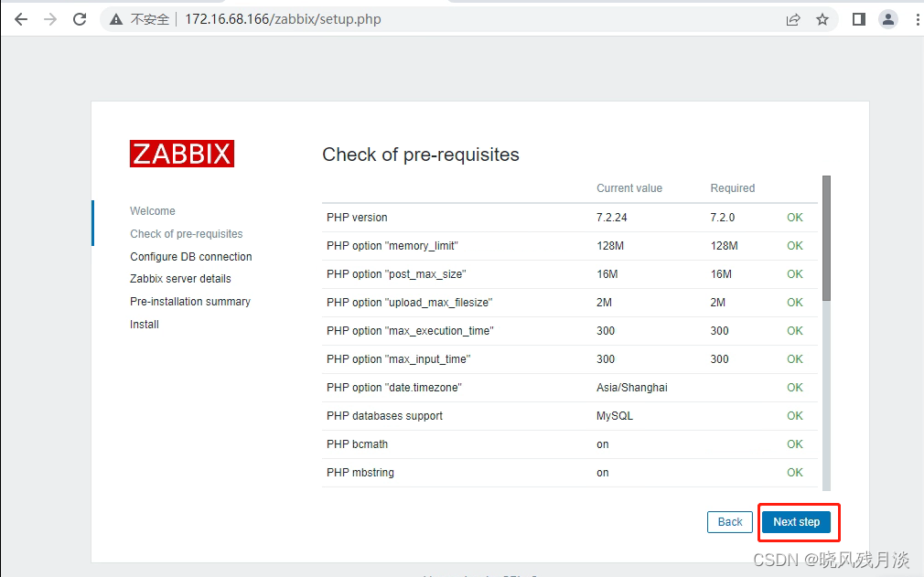
Task: Select Install step in sidebar
Action: pyautogui.click(x=145, y=325)
